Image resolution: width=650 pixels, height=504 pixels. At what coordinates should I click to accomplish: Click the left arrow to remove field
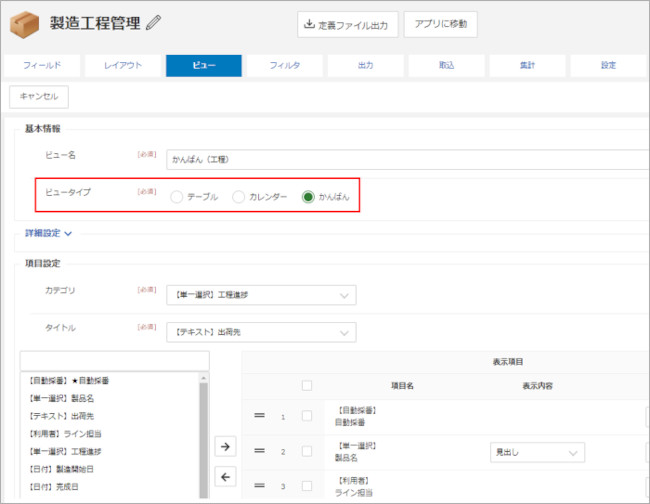point(225,477)
